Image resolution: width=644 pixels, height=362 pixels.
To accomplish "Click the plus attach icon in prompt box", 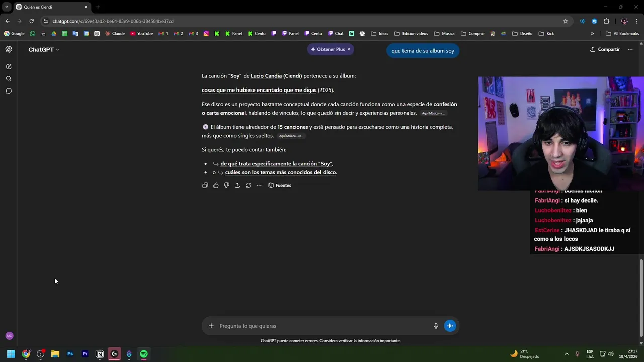I will (211, 326).
